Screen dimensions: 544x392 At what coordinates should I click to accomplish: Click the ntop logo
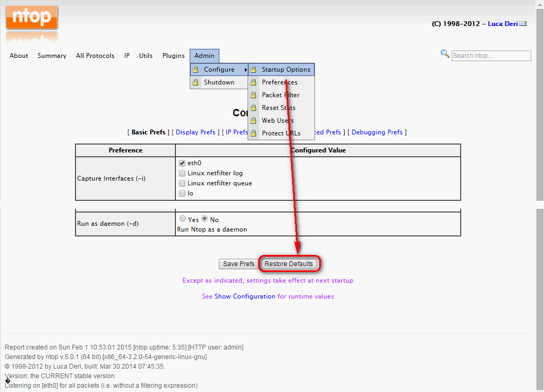click(31, 18)
